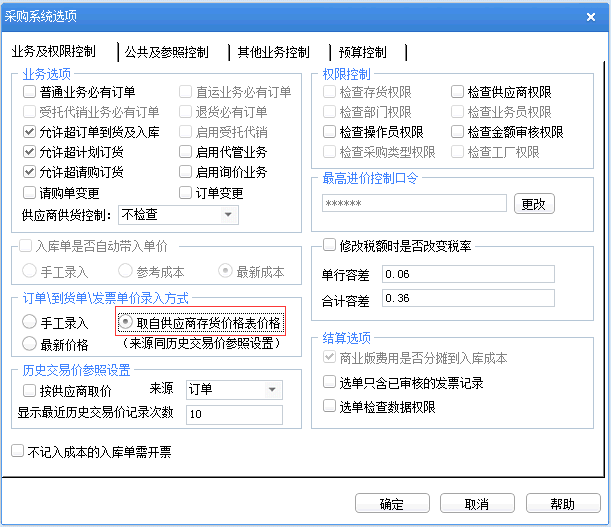Select the 预算控制 tab
Image resolution: width=611 pixels, height=527 pixels.
point(362,52)
